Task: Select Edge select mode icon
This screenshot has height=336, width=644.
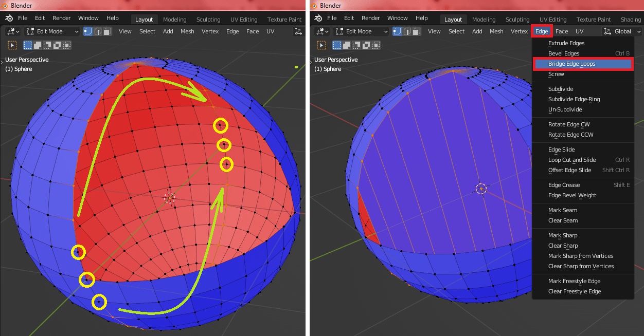Action: 97,31
